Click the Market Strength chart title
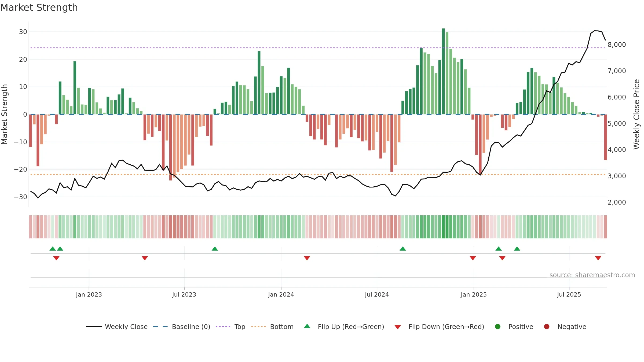This screenshot has width=644, height=362. (x=39, y=8)
